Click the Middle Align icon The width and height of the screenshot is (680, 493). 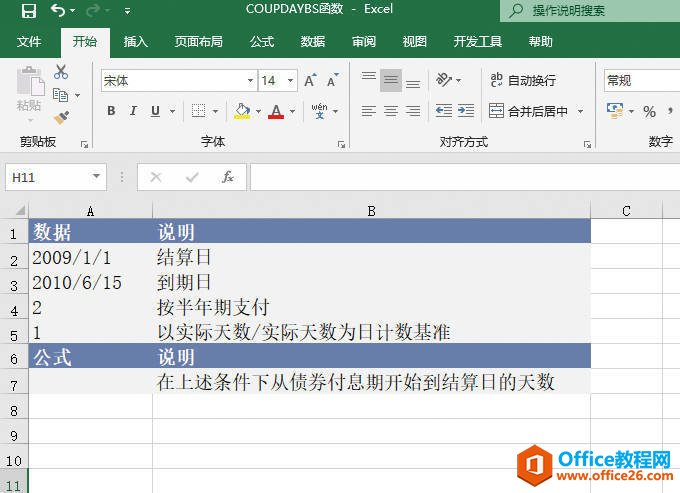tap(391, 80)
